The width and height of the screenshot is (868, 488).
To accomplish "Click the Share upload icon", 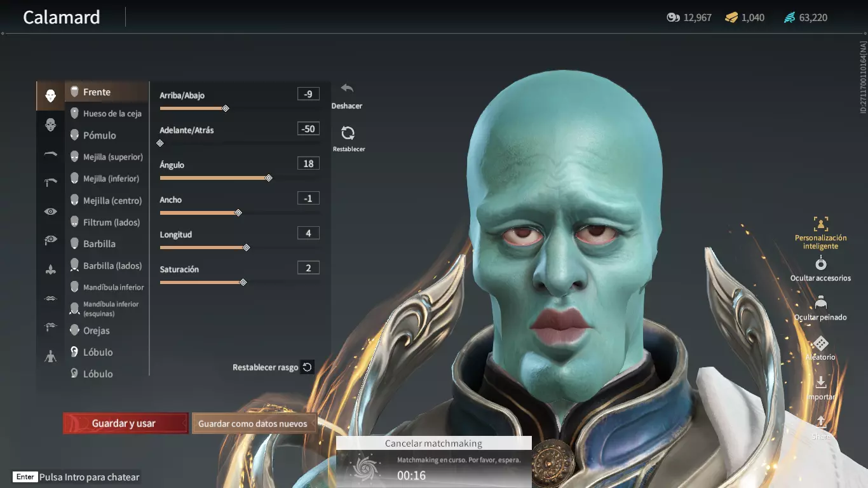I will coord(820,422).
